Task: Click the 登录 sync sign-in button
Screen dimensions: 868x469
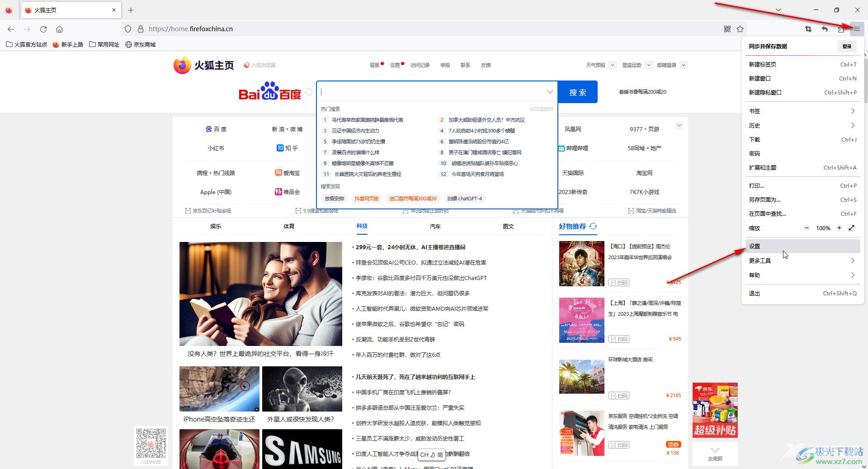Action: tap(847, 46)
